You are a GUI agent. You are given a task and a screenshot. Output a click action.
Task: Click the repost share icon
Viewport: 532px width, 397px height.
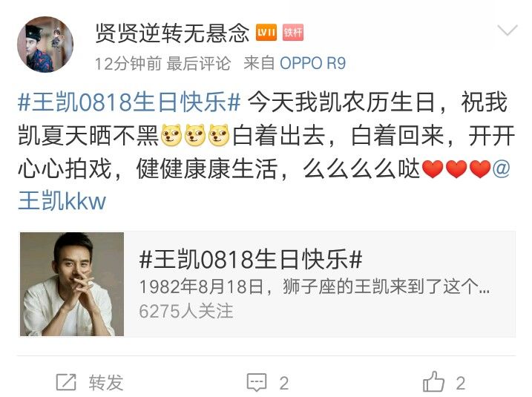(x=66, y=382)
